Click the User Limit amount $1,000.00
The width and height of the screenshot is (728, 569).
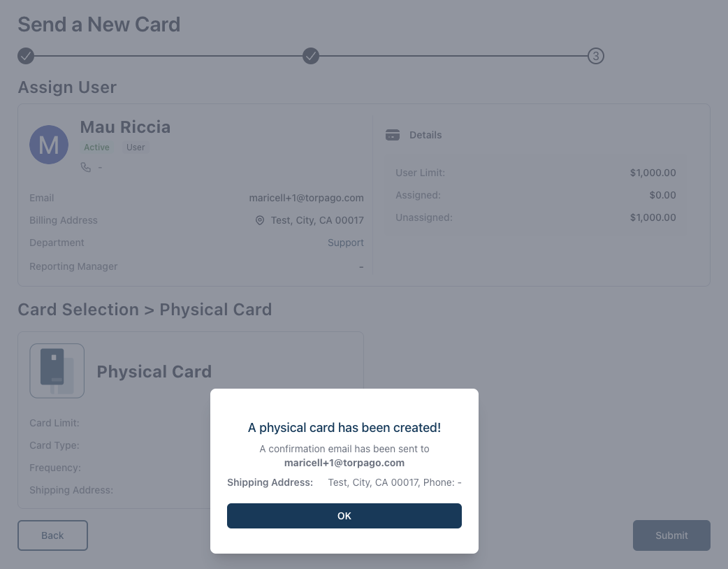(x=653, y=173)
